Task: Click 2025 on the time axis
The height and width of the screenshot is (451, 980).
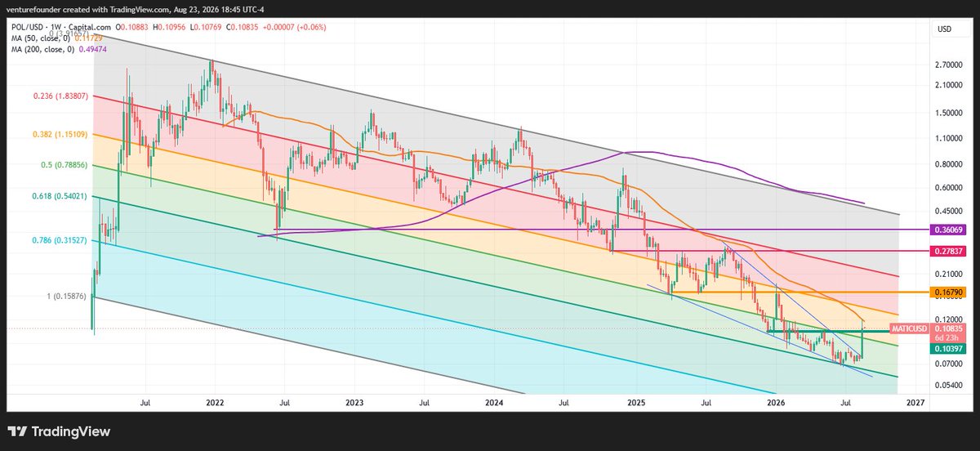Action: (636, 403)
